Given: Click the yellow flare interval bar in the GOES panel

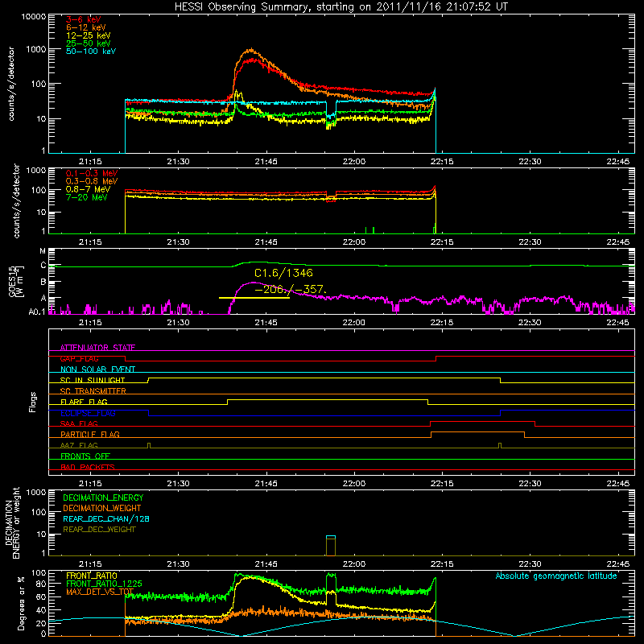Looking at the screenshot, I should click(254, 297).
